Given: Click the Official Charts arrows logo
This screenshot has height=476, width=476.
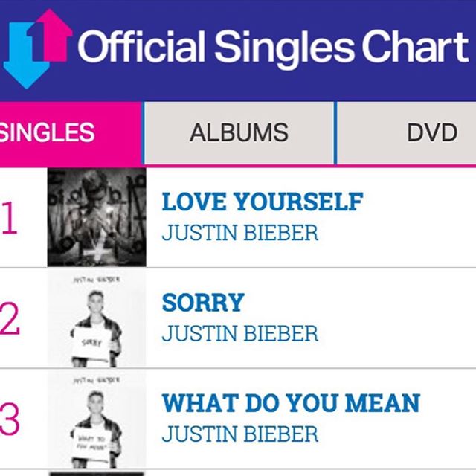Looking at the screenshot, I should click(38, 48).
